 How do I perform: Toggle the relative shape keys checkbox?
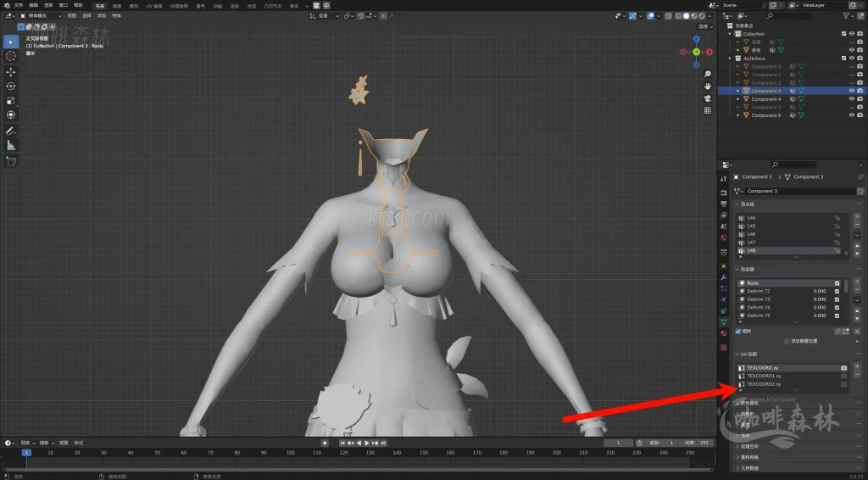click(738, 331)
